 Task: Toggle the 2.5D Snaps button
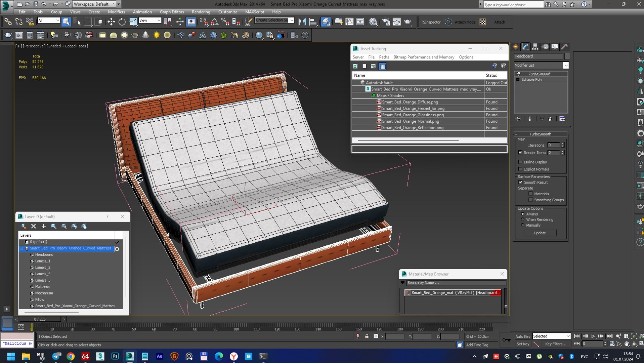[204, 22]
